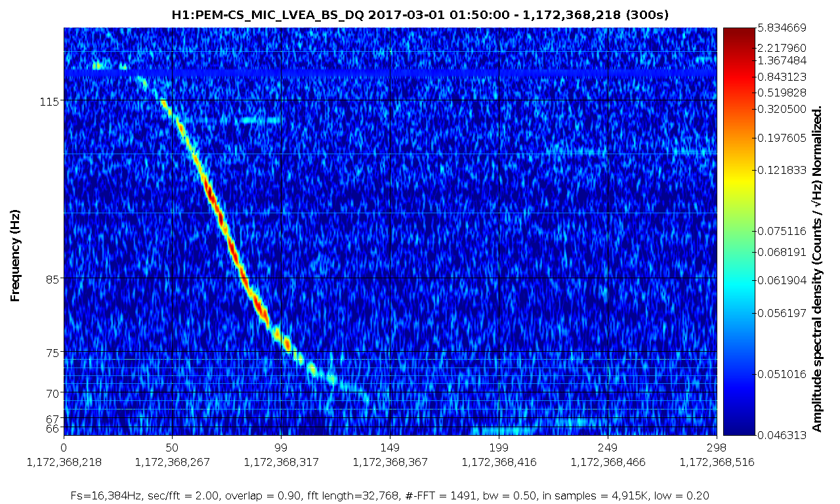Select the 70 Hz frequency tick label
The width and height of the screenshot is (840, 504).
52,392
